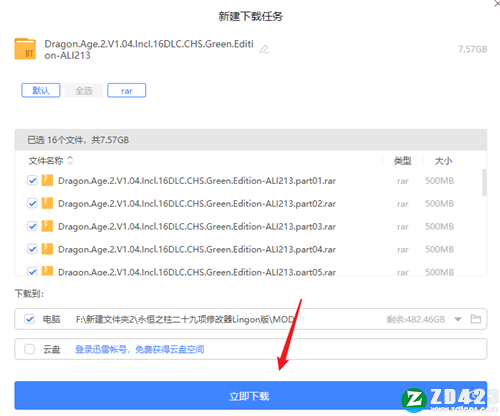Click the 已选 16个文件 summary bar

point(251,140)
